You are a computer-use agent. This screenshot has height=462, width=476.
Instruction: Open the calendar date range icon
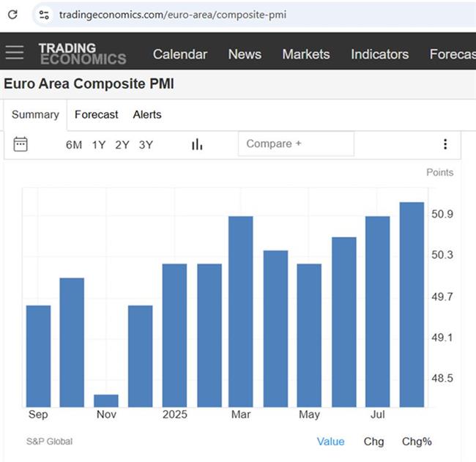[x=21, y=144]
